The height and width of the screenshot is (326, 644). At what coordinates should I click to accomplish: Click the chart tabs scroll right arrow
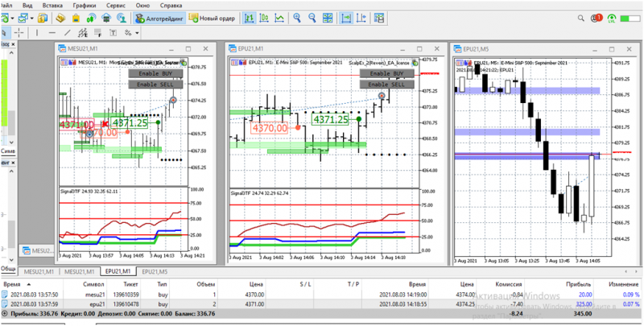[636, 271]
